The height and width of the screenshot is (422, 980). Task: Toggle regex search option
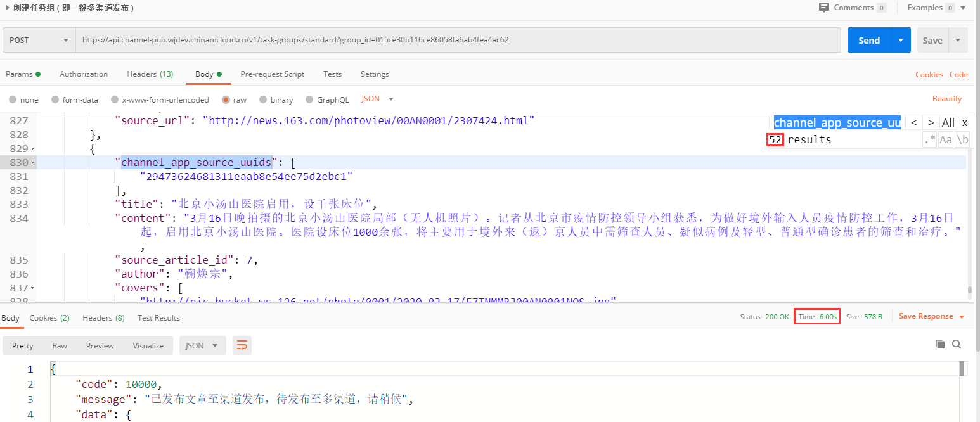(x=929, y=139)
